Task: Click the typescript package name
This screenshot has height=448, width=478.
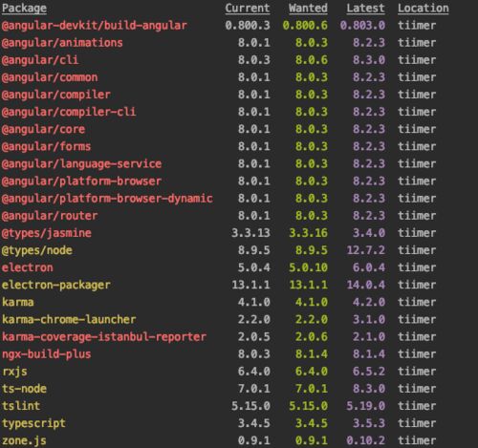Action: (33, 423)
